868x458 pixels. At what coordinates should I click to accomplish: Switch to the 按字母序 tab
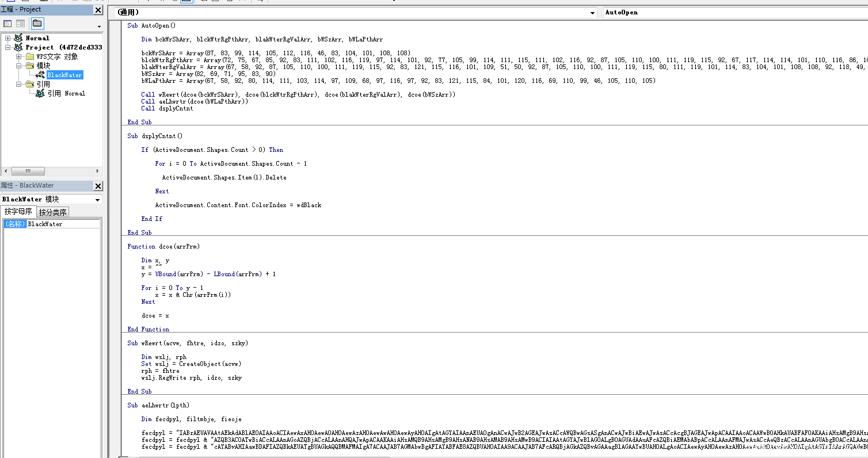(18, 212)
